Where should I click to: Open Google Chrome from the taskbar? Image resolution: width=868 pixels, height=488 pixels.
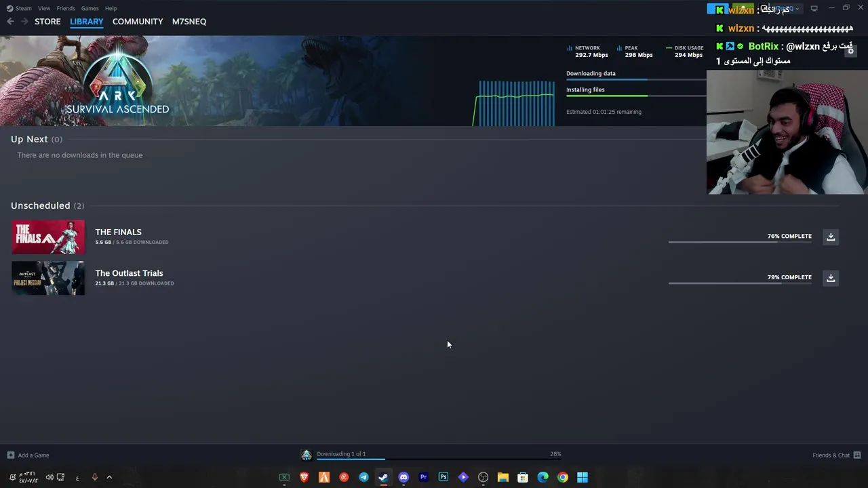563,477
